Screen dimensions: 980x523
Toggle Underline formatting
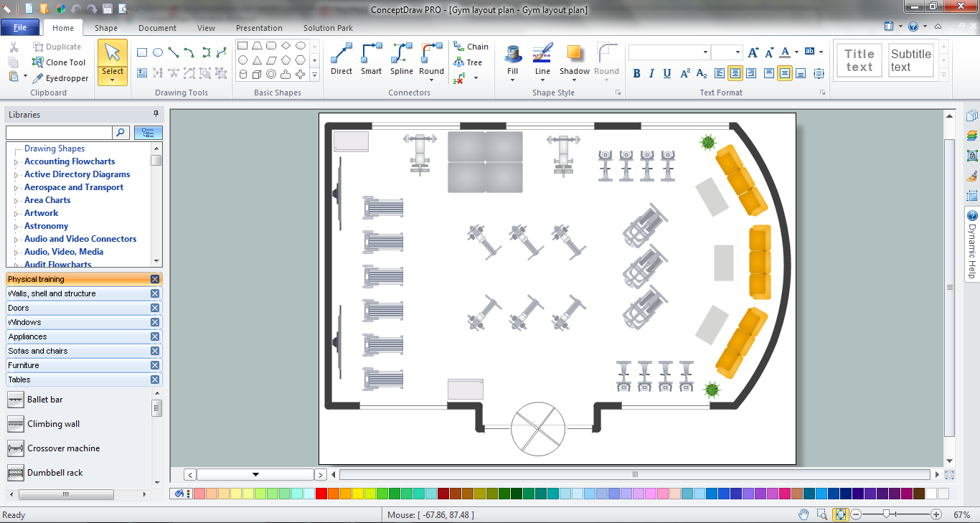coord(667,73)
